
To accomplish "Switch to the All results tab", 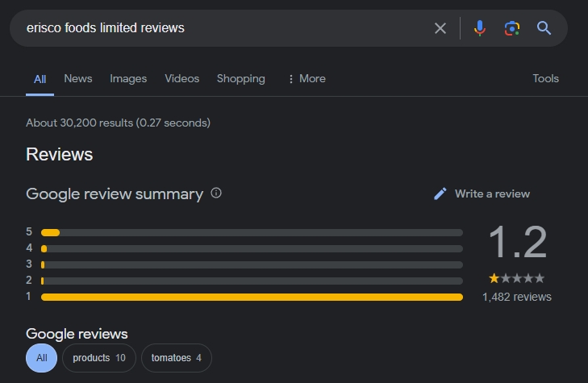I will click(40, 79).
